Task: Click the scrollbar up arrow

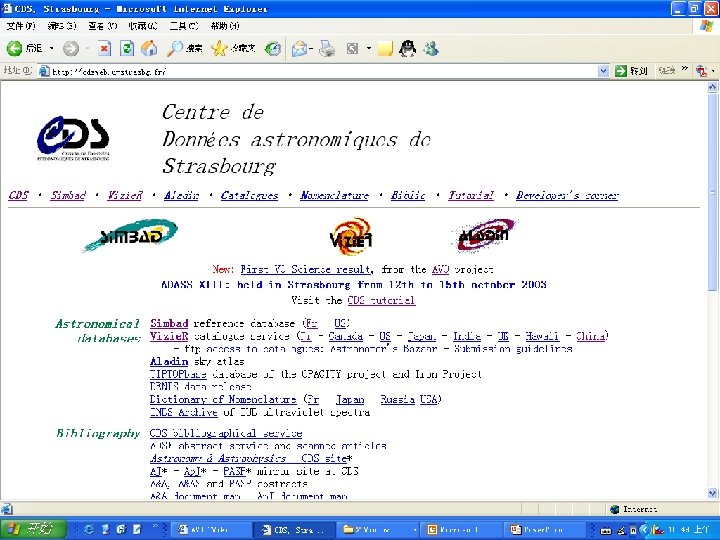Action: [712, 87]
